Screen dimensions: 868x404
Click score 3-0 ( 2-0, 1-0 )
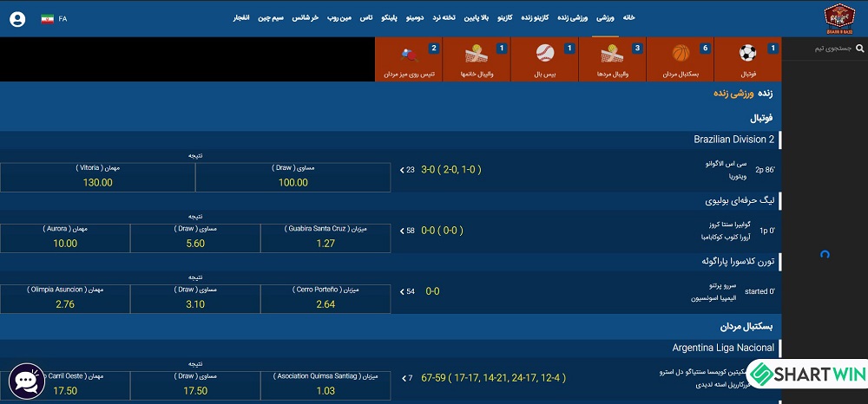(451, 170)
